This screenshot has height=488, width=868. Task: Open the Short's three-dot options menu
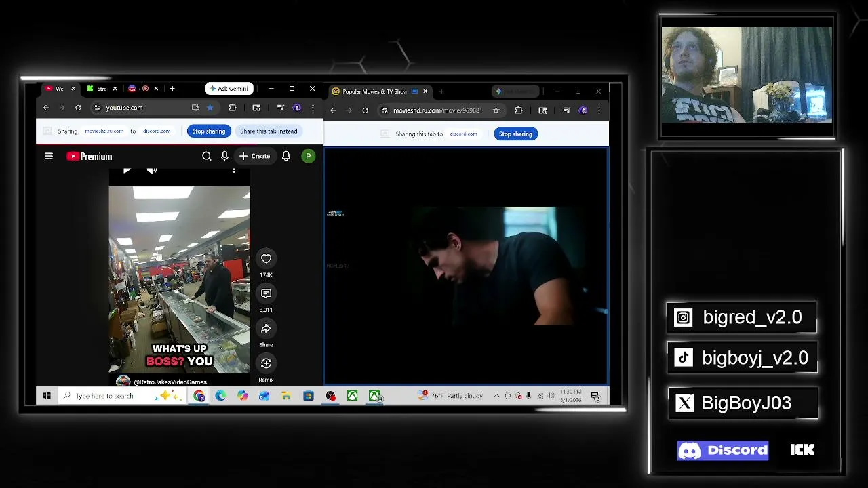pos(234,170)
